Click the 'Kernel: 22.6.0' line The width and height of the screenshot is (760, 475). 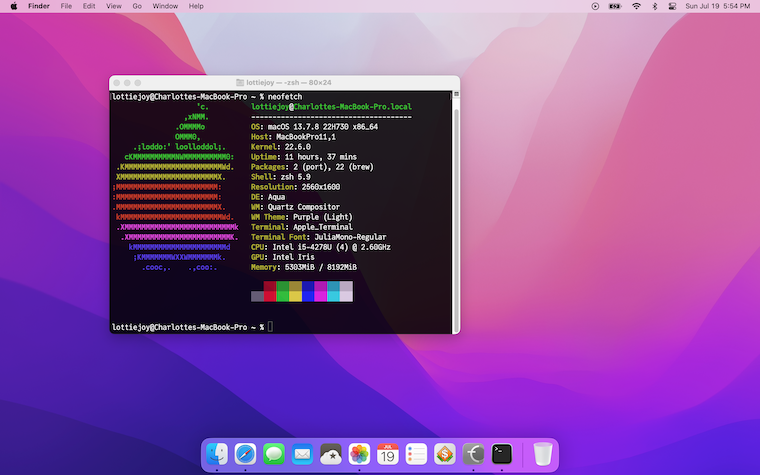click(281, 147)
